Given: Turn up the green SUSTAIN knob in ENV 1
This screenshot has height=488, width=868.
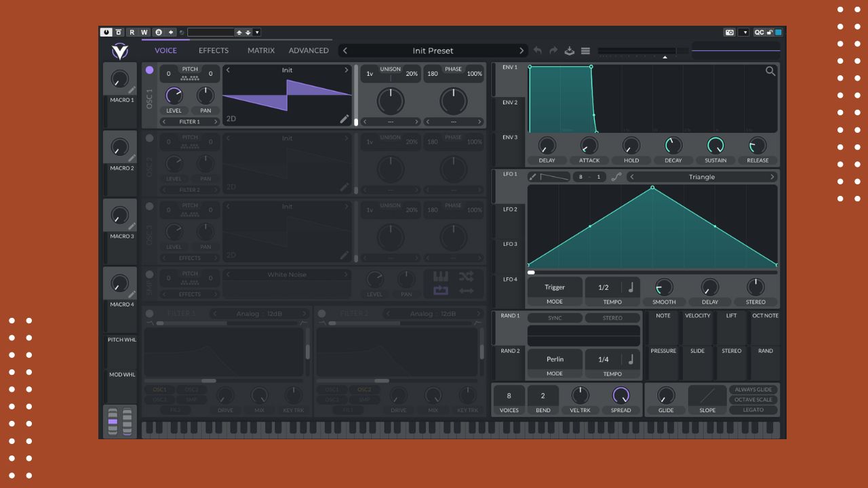Looking at the screenshot, I should [715, 144].
